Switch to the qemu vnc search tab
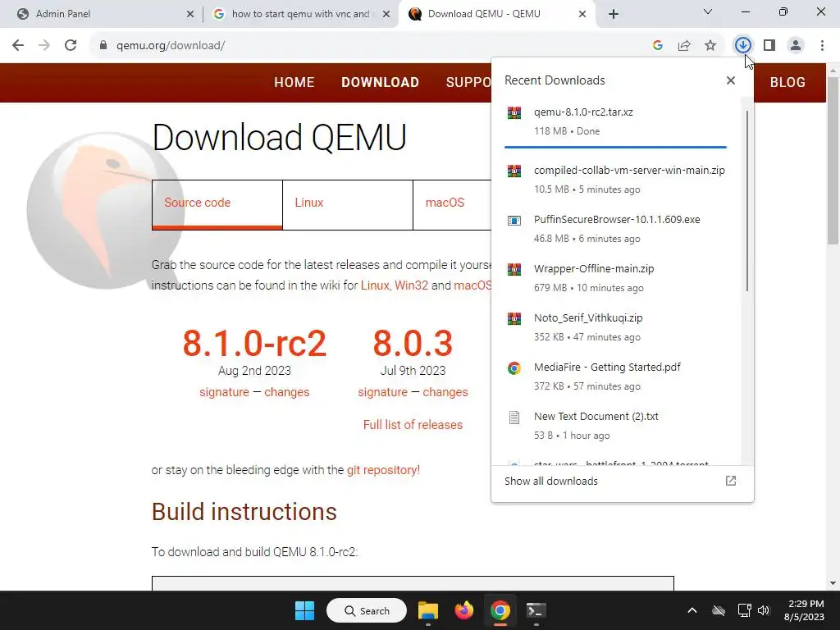The image size is (840, 630). point(300,14)
